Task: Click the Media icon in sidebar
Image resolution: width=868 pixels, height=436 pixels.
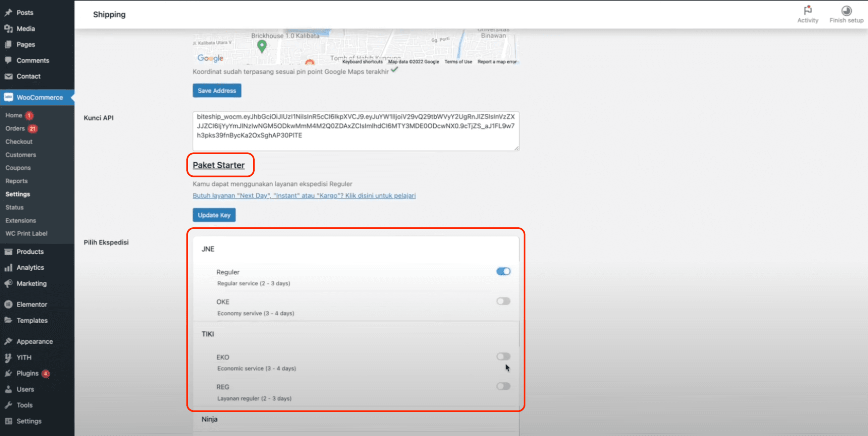Action: point(8,29)
